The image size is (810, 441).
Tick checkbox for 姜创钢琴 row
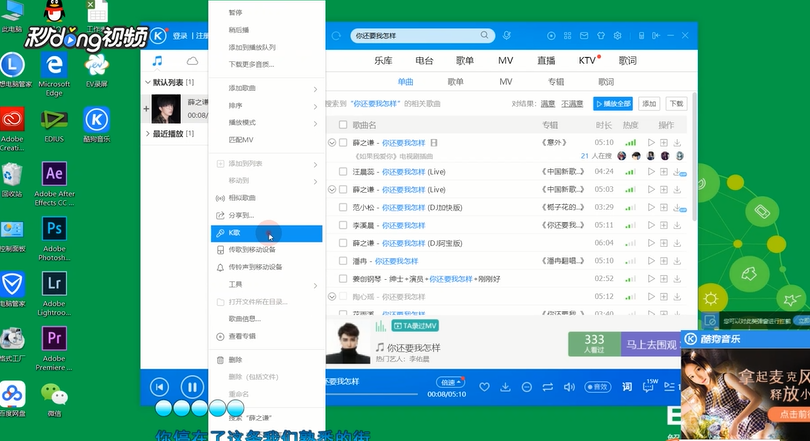tap(343, 278)
